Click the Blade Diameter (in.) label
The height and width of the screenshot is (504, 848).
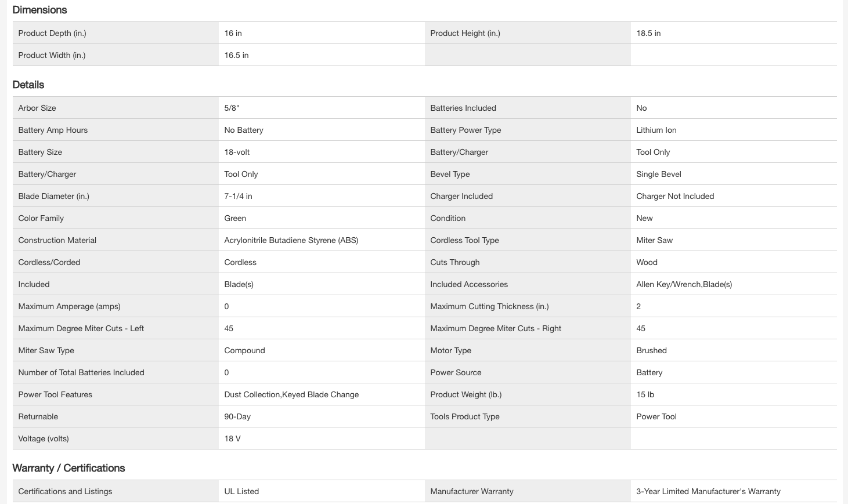coord(53,196)
